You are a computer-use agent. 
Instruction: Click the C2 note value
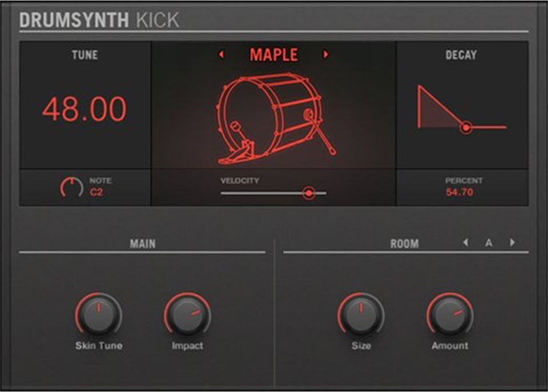96,192
